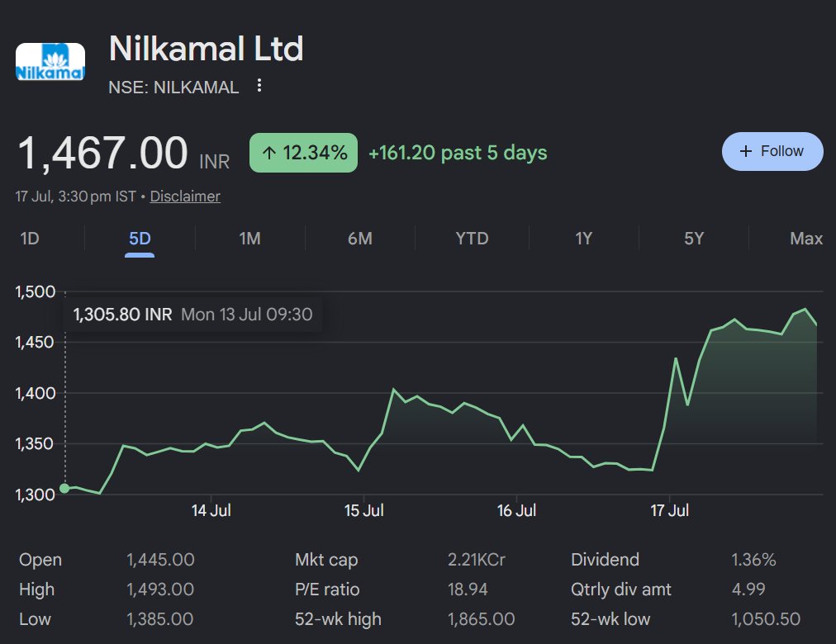Show the 6M chart range
836x644 pixels.
tap(360, 238)
